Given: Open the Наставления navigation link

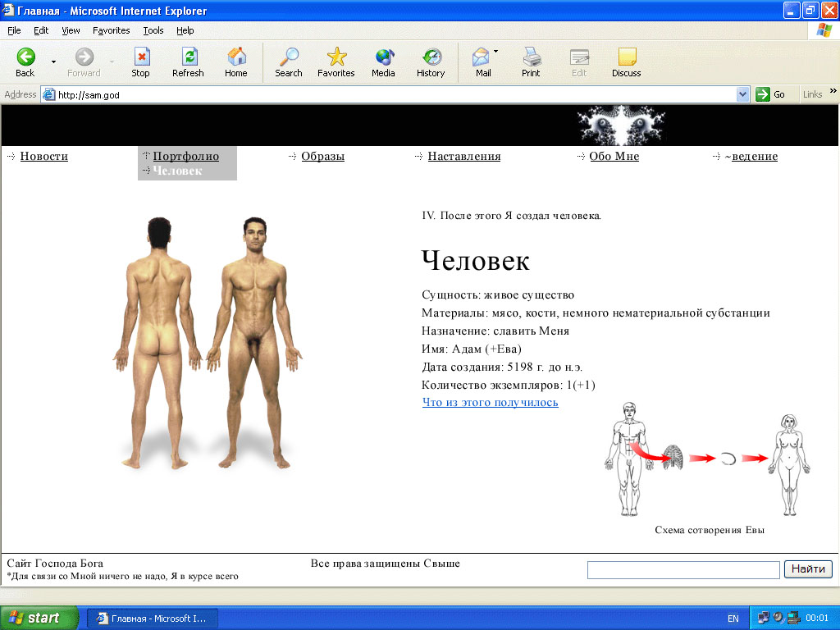Looking at the screenshot, I should [463, 157].
